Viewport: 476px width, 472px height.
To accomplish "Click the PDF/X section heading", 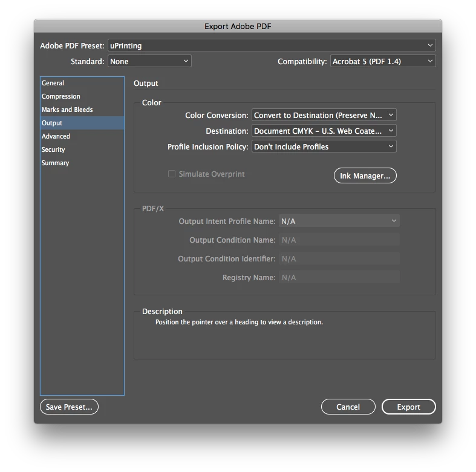I will 153,209.
